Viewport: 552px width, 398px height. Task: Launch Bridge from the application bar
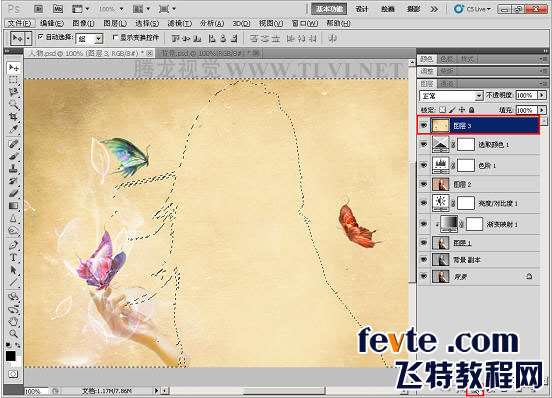point(39,9)
